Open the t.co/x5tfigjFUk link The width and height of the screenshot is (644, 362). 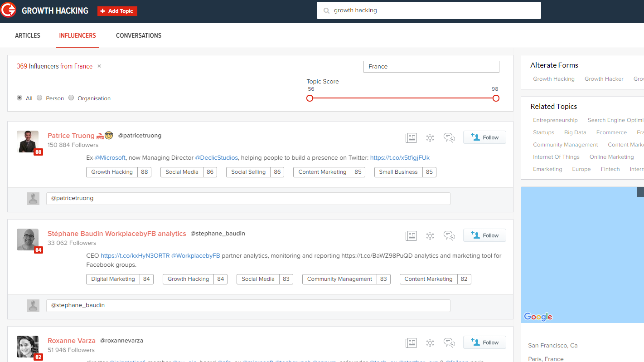pyautogui.click(x=400, y=158)
